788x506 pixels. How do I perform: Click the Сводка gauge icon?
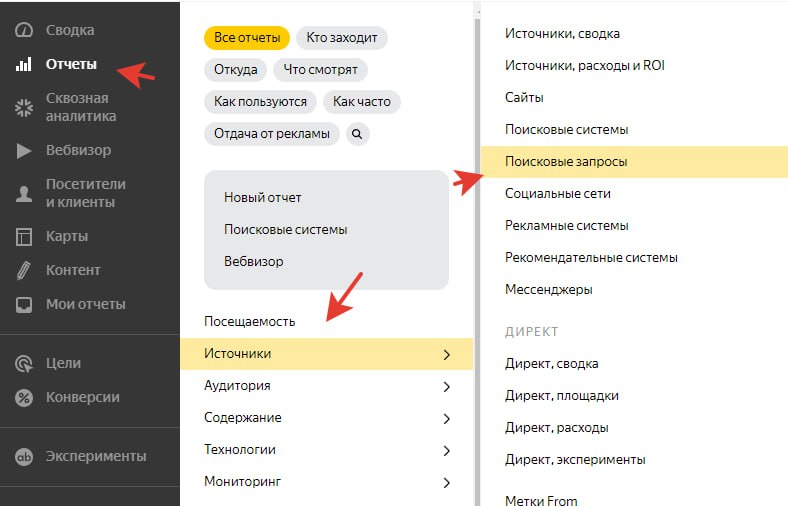pos(24,30)
